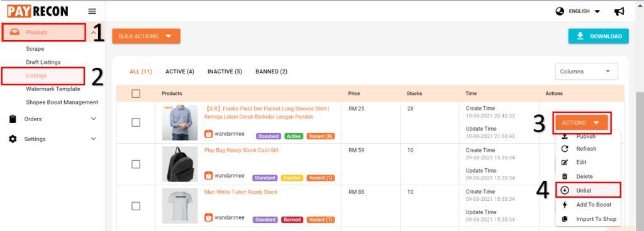Viewport: 644px width, 231px height.
Task: Open the Columns dropdown
Action: tap(586, 72)
